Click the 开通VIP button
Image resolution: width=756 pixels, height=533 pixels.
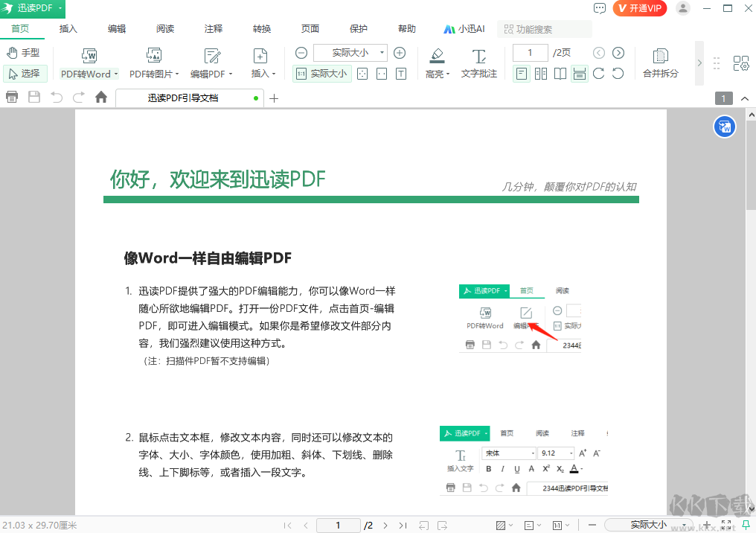pos(639,8)
